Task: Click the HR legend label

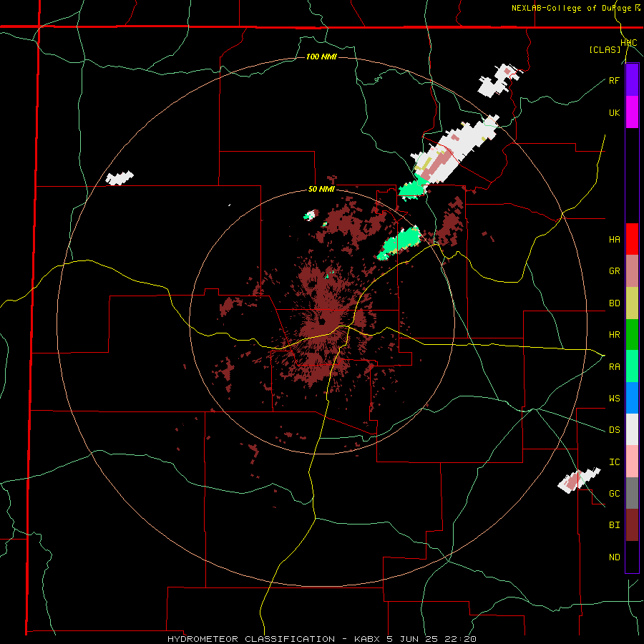Action: [614, 335]
